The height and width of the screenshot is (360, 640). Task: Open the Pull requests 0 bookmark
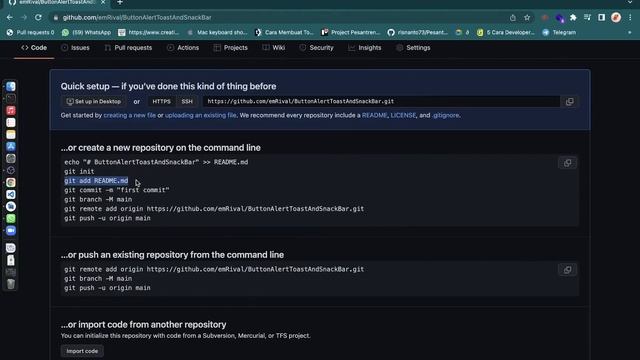point(31,32)
